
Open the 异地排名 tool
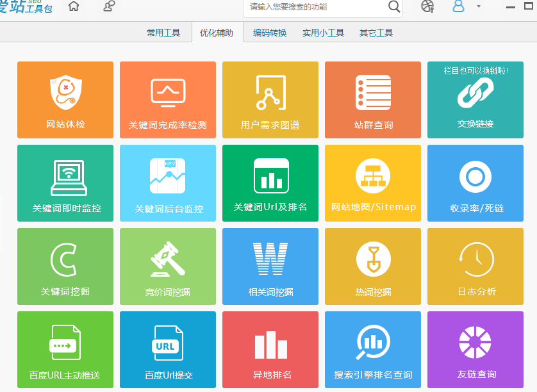coord(270,349)
